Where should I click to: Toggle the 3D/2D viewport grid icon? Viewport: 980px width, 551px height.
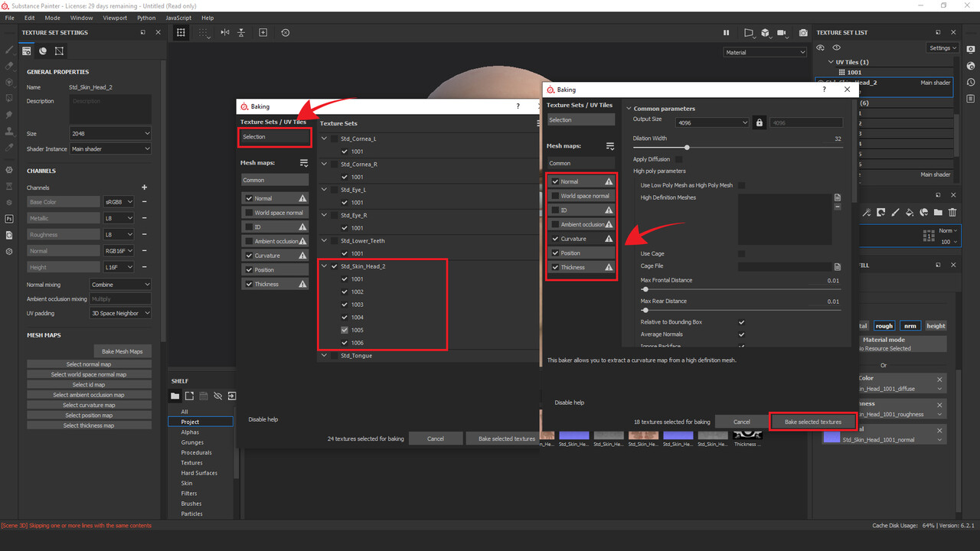click(x=181, y=33)
